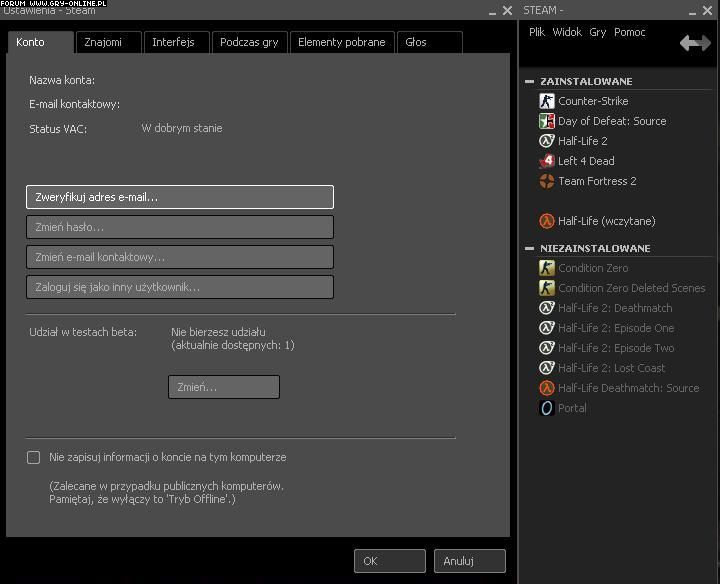The image size is (720, 584).
Task: Switch to the Konto tab
Action: [x=40, y=42]
